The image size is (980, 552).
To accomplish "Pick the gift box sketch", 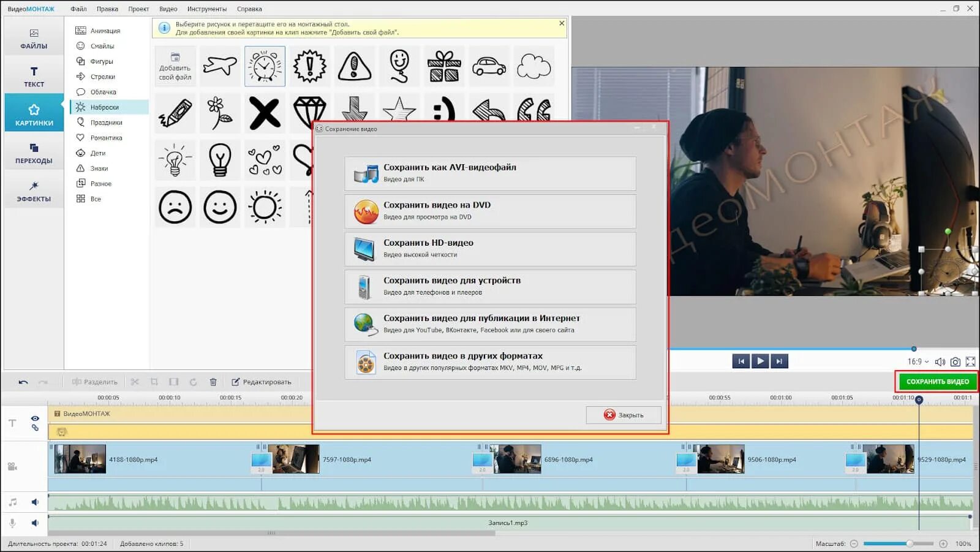I will 444,66.
